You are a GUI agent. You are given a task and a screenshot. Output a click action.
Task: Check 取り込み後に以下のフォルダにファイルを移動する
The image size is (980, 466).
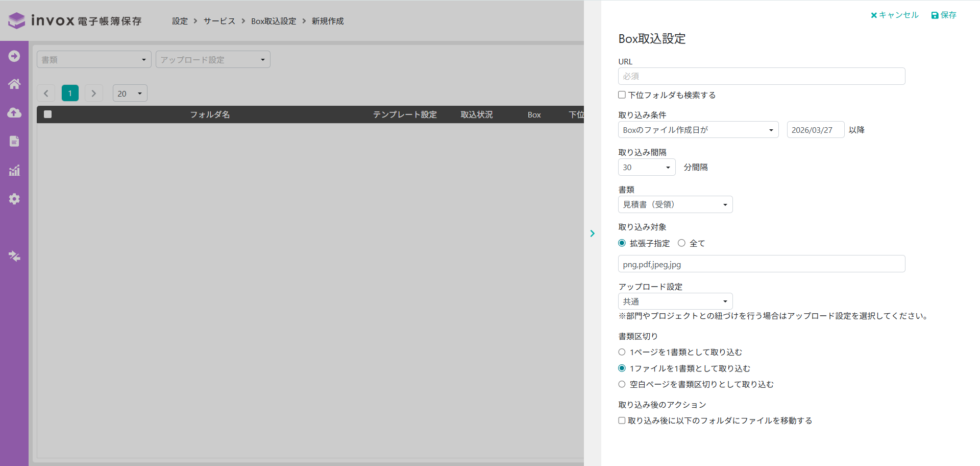(622, 421)
